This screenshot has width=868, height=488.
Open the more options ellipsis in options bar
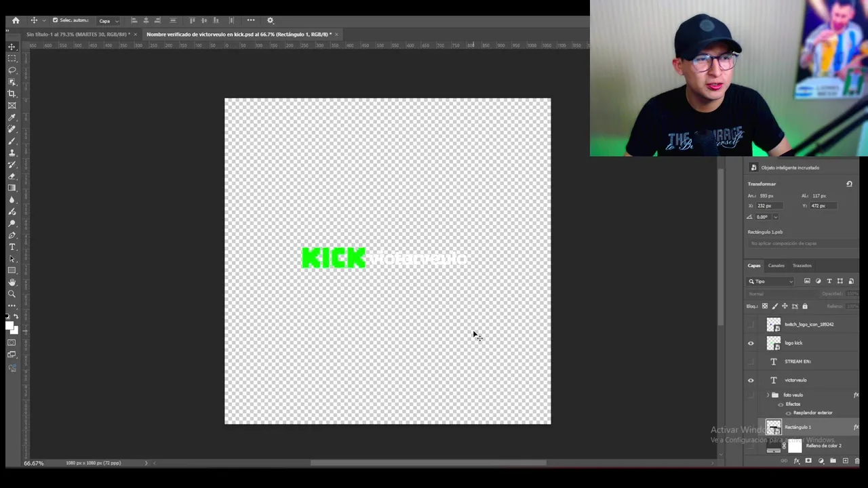click(x=251, y=20)
